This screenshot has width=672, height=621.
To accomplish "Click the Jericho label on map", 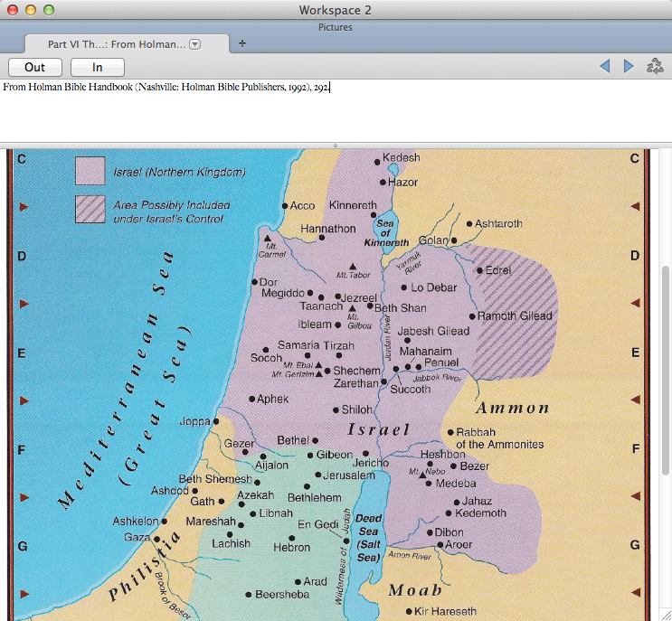I will 370,463.
